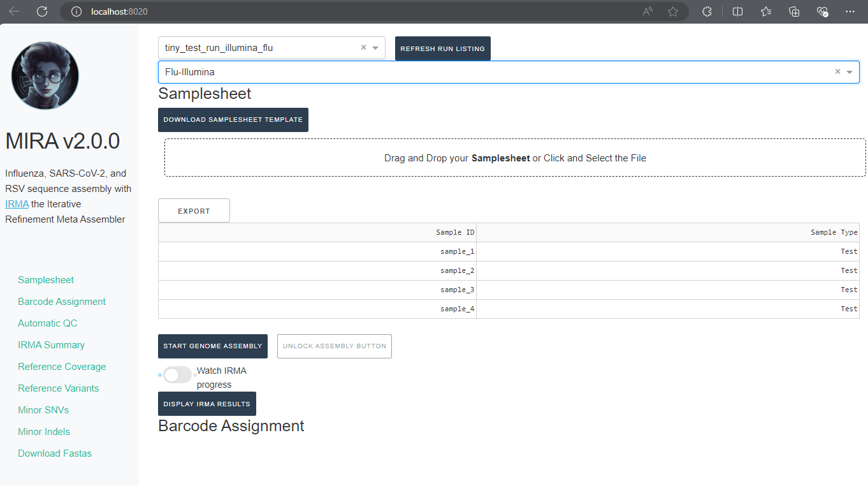Screen dimensions: 868x486
Task: Expand the Flu-Illumina dropdown arrow
Action: (x=850, y=72)
